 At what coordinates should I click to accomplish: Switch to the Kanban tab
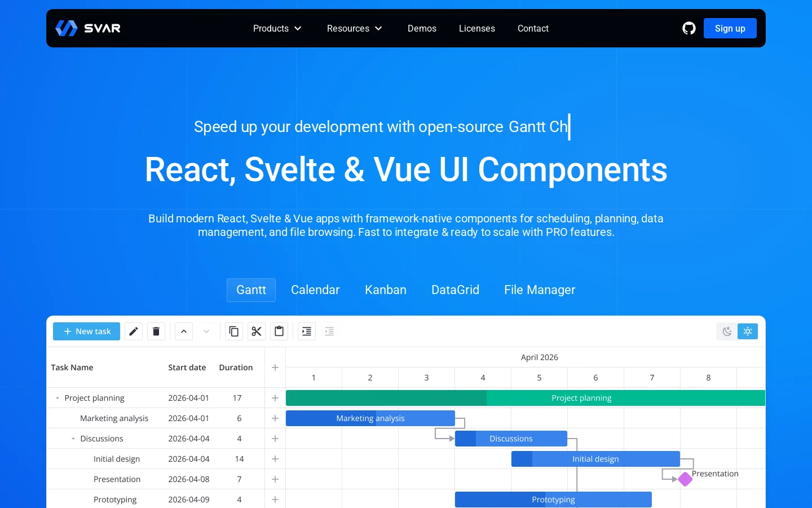[386, 290]
